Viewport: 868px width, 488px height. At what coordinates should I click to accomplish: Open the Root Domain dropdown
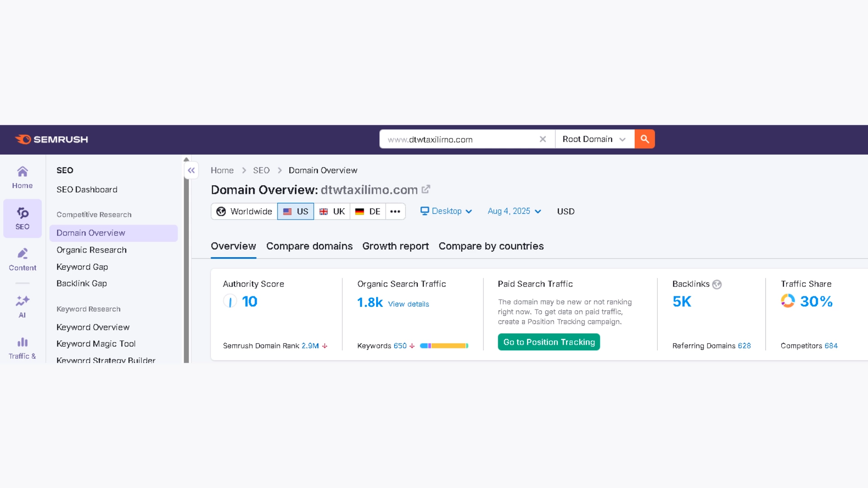click(x=594, y=139)
